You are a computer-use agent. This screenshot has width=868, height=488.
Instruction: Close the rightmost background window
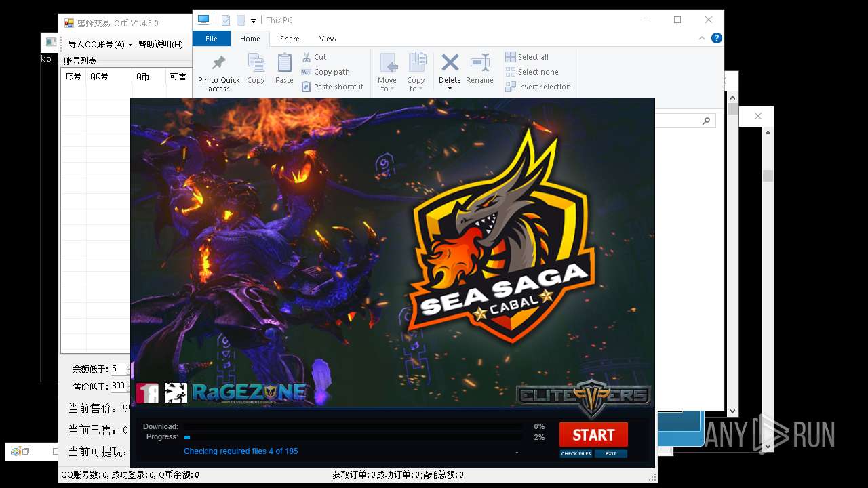758,116
